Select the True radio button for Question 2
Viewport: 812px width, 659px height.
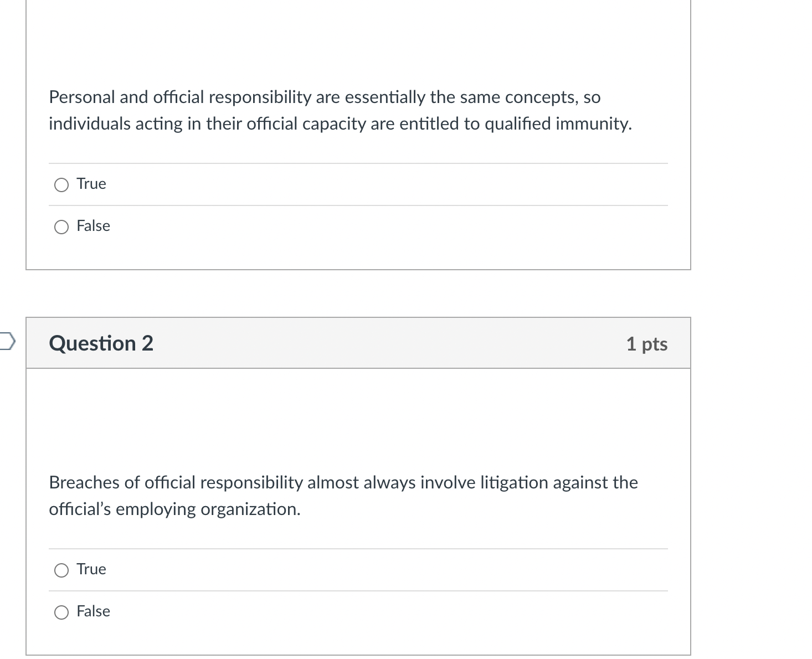61,570
